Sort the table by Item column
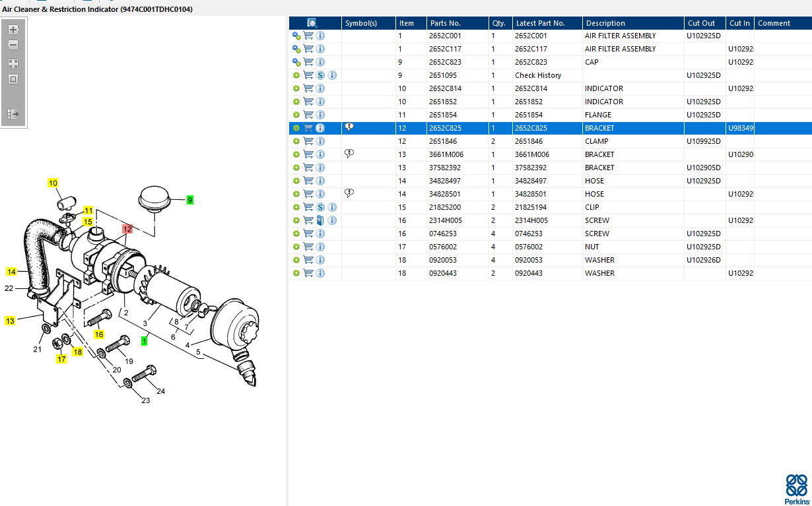The image size is (812, 506). click(x=411, y=23)
